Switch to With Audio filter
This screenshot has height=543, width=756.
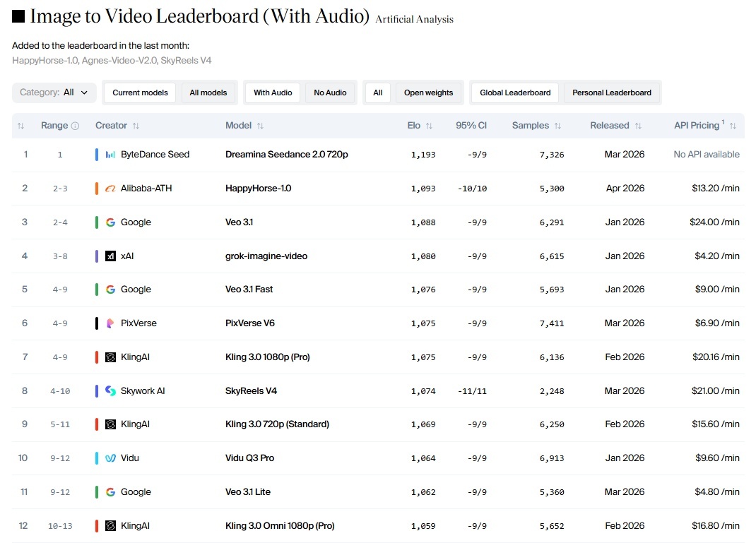pos(273,93)
